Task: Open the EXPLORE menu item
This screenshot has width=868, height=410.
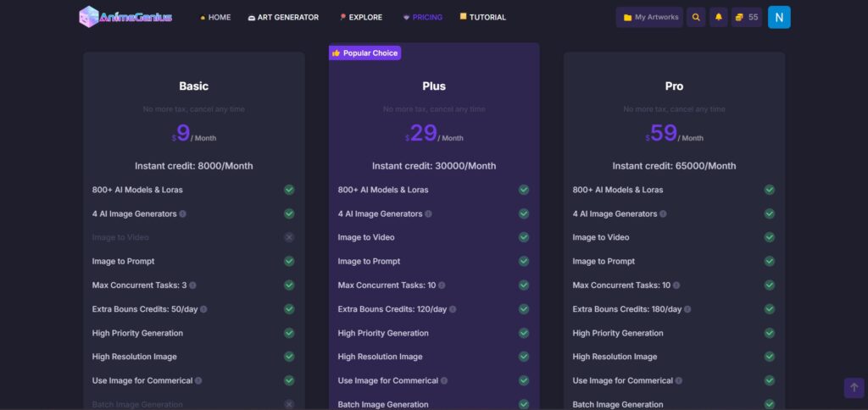Action: click(x=360, y=17)
